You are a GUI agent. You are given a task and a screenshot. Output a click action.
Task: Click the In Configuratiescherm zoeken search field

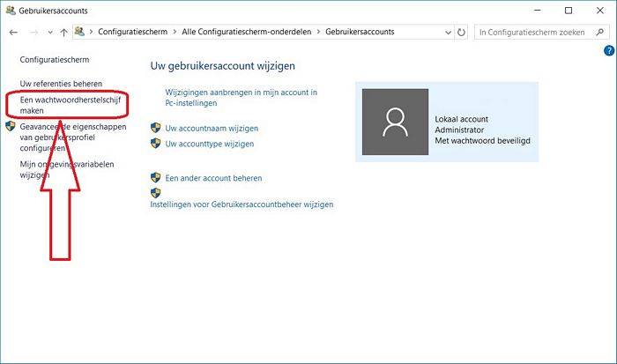535,32
